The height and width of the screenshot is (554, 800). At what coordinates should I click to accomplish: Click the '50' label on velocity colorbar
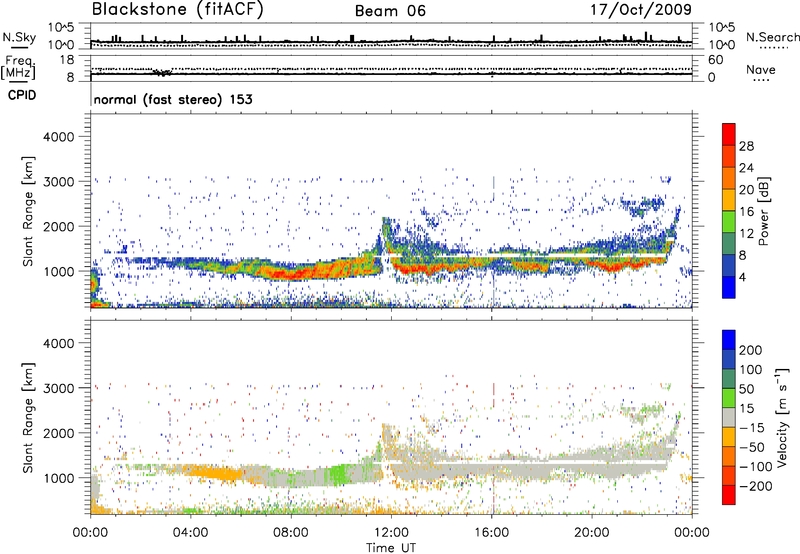point(746,389)
